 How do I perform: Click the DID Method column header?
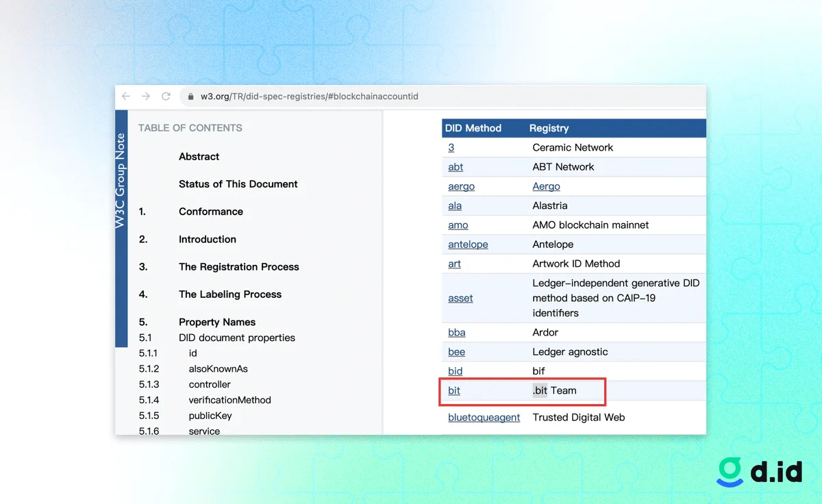click(x=473, y=128)
